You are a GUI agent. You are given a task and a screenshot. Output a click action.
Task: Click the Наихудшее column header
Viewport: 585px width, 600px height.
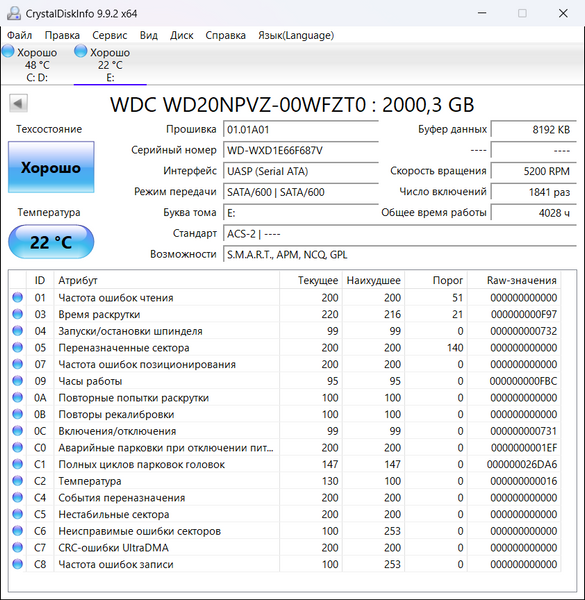pos(373,280)
